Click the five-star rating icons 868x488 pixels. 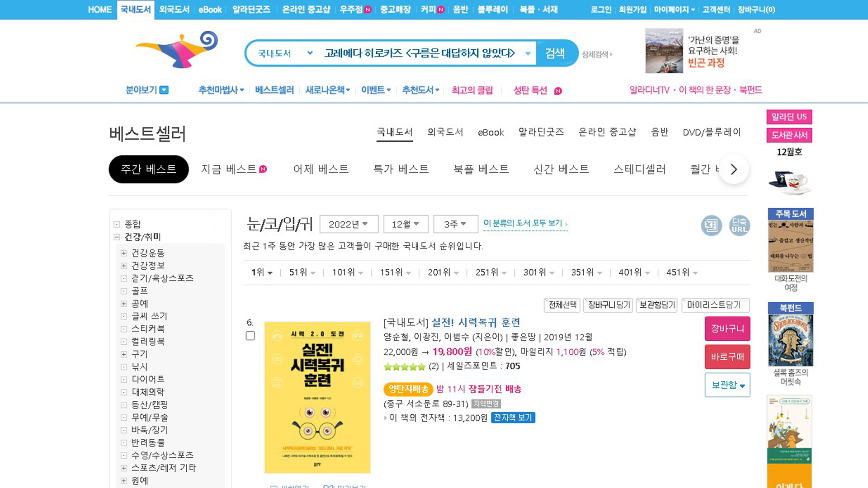[404, 366]
